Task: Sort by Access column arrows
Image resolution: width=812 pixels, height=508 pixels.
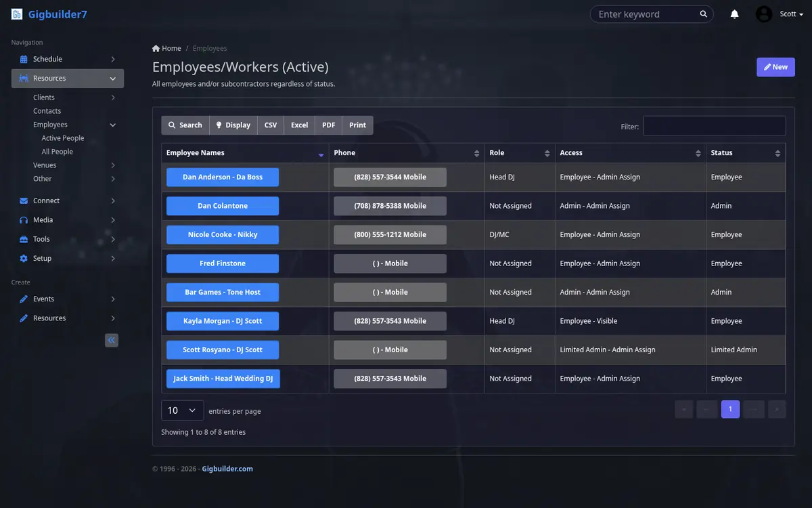Action: [698, 153]
